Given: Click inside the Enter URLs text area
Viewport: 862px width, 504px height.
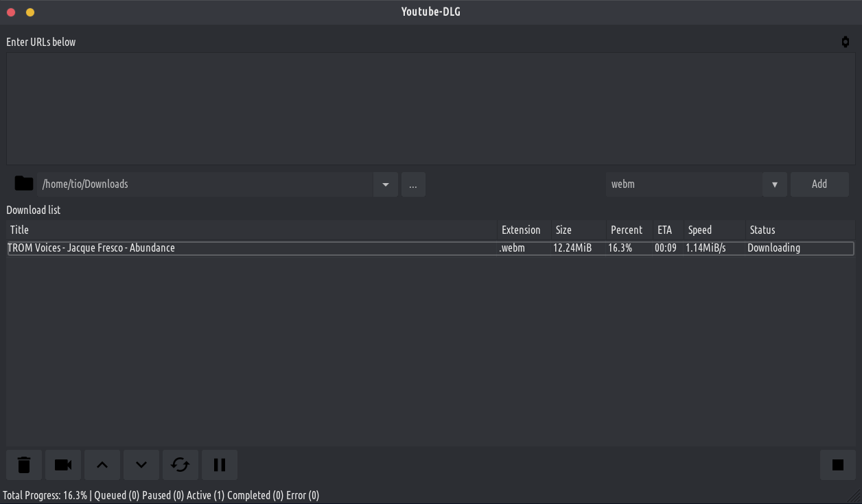Looking at the screenshot, I should pyautogui.click(x=430, y=108).
